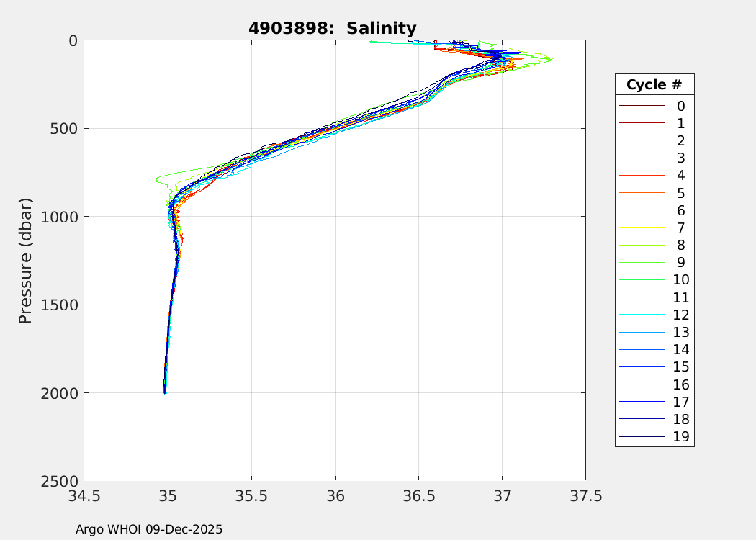Click the cycle 8 legend line swatch
Viewport: 756px width, 540px height.
[641, 246]
